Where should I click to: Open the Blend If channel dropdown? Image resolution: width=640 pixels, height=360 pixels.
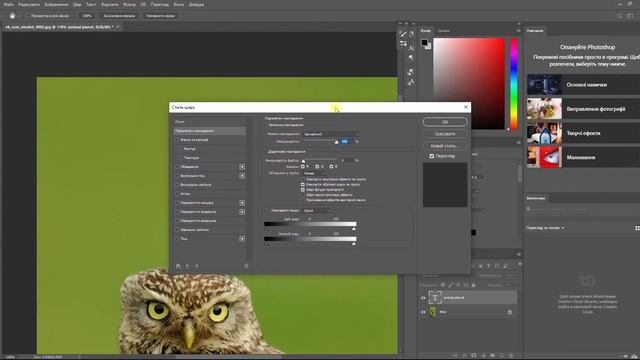(x=317, y=211)
